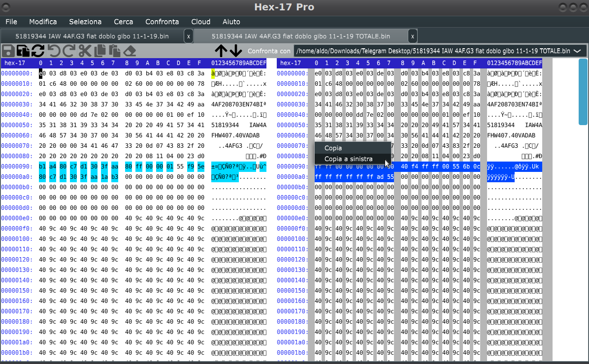Switch to the TOTALE.bin file tab

pos(300,36)
